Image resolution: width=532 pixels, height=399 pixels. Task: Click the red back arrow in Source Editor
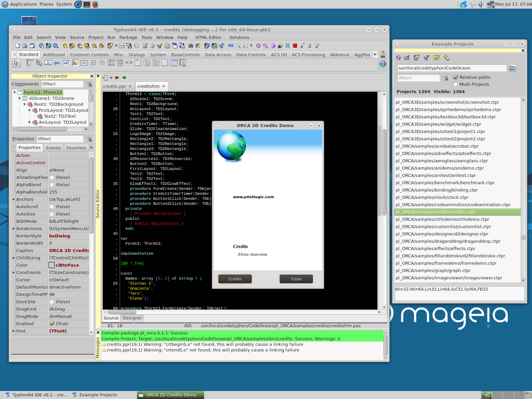click(117, 78)
